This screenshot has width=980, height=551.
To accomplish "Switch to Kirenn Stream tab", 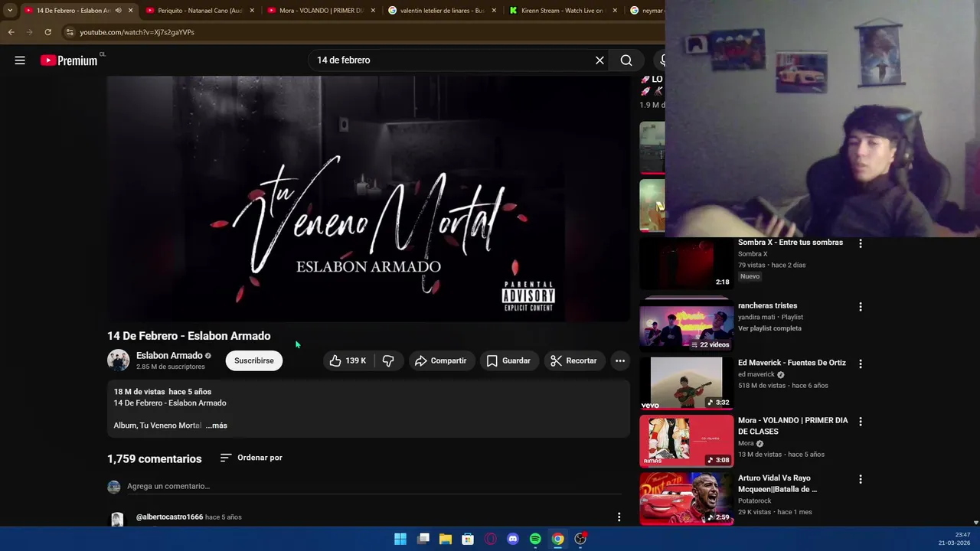I will [563, 11].
